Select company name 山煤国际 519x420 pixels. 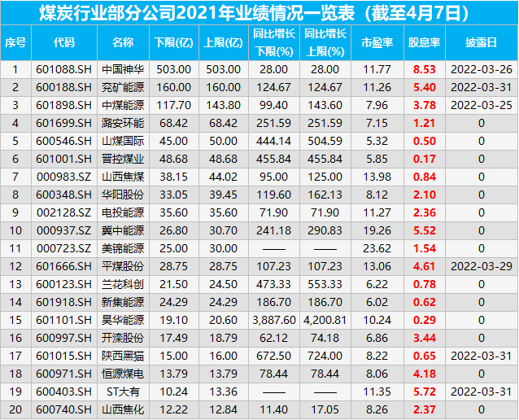pos(123,141)
